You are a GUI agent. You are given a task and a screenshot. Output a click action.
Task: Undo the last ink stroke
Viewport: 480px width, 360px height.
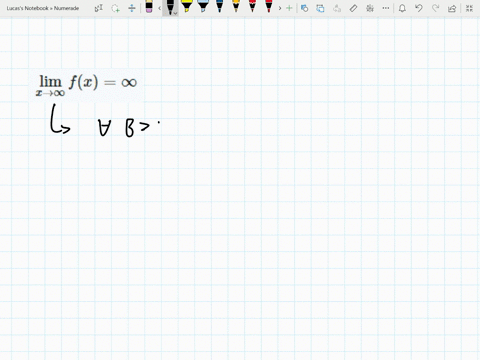pos(419,8)
